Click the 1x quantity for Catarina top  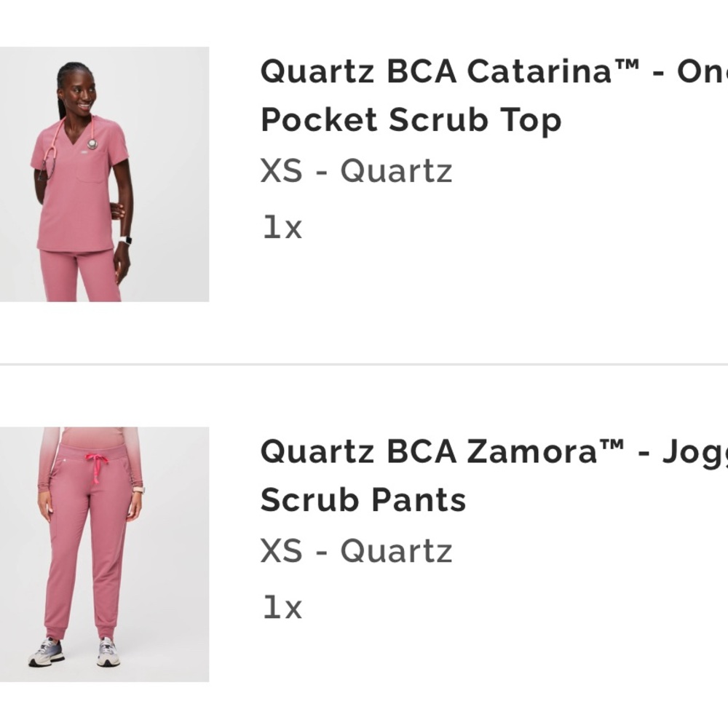coord(282,228)
